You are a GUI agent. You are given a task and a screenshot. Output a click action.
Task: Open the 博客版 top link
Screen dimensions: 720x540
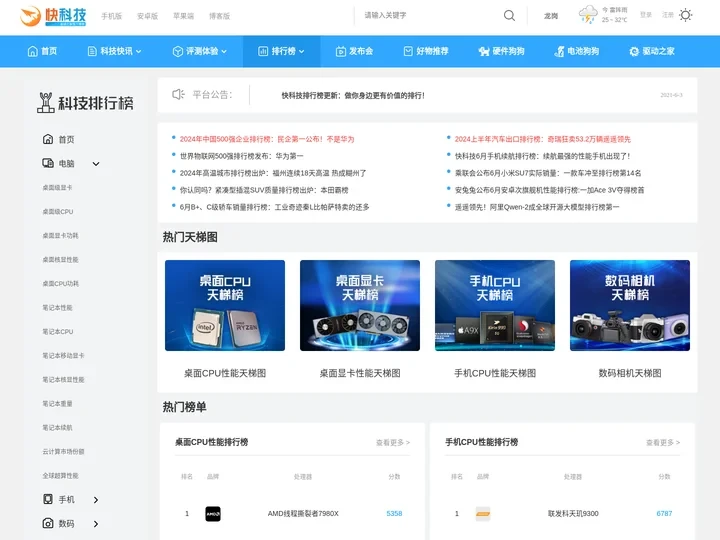click(x=219, y=16)
